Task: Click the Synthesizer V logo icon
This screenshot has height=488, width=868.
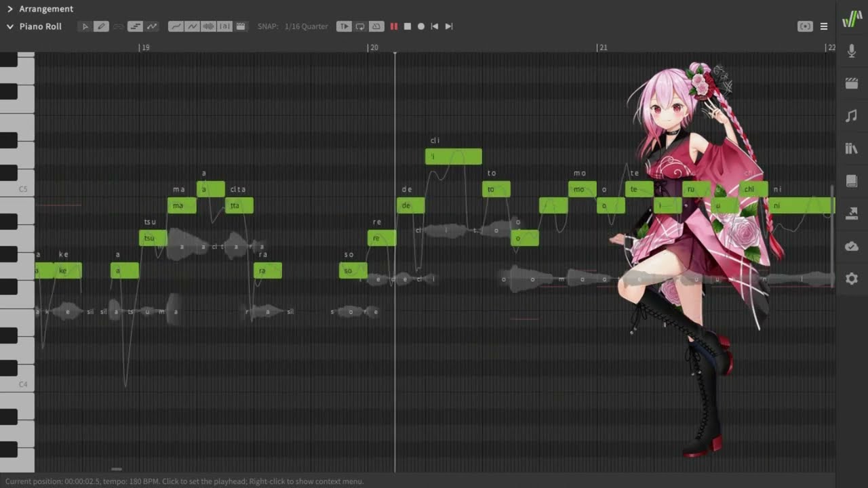Action: pyautogui.click(x=852, y=20)
